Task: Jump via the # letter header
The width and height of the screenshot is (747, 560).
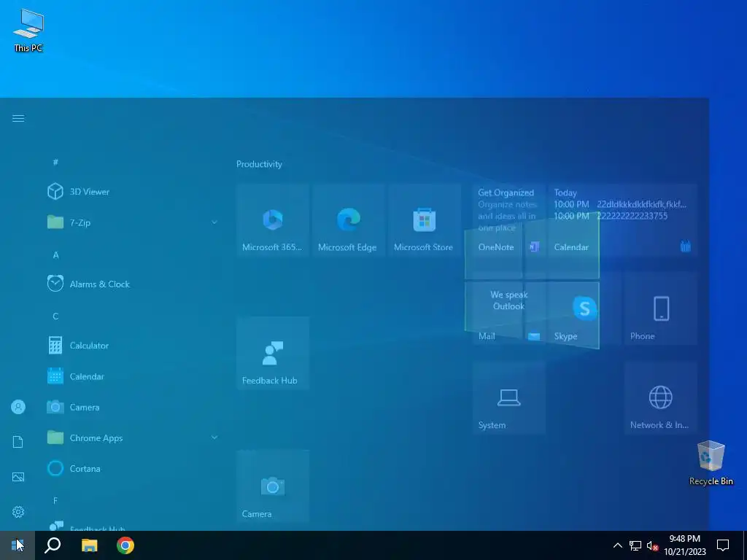Action: [x=55, y=163]
